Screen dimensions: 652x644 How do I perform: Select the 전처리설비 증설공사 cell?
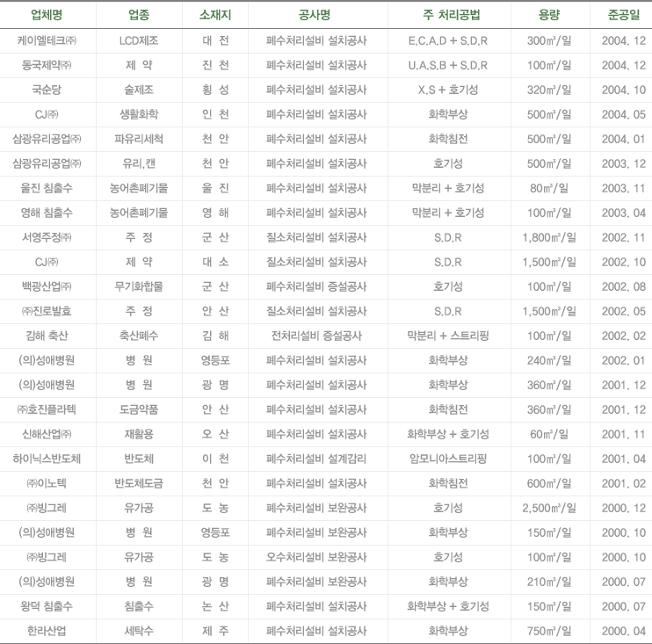pos(316,335)
